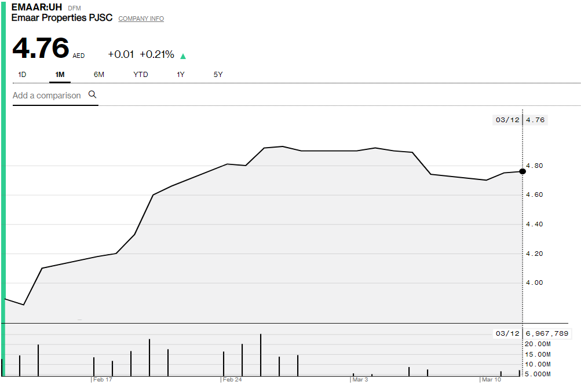The image size is (588, 389).
Task: Click the Feb 17 date marker
Action: (x=102, y=380)
